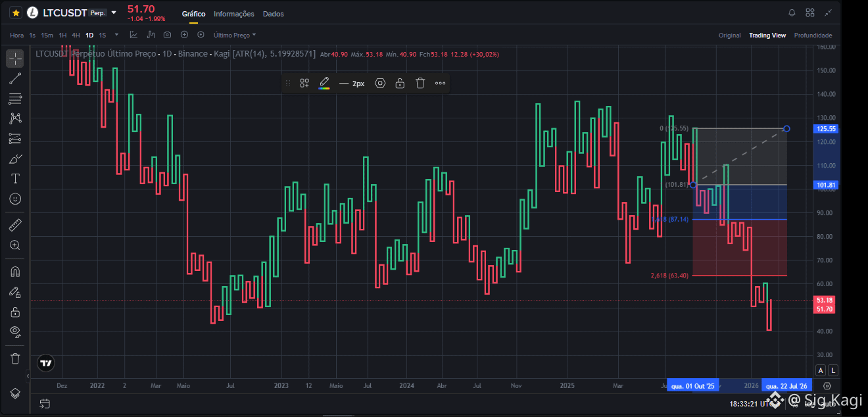This screenshot has width=868, height=417.
Task: Select the brush drawing tool
Action: (15, 159)
